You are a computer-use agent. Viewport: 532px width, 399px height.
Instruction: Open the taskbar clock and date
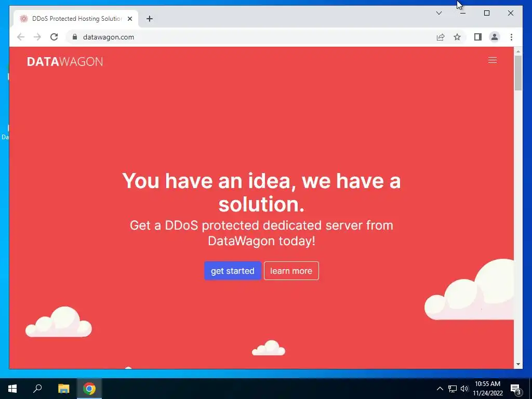[x=487, y=389]
